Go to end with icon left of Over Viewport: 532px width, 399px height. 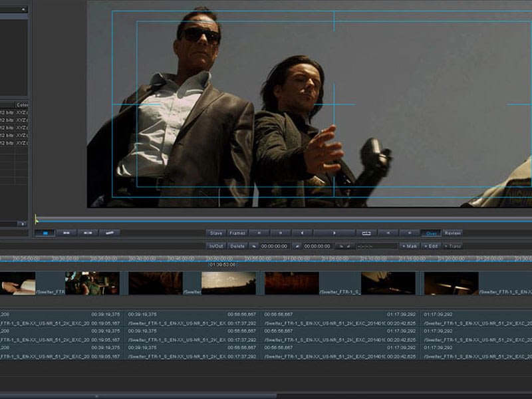click(410, 233)
